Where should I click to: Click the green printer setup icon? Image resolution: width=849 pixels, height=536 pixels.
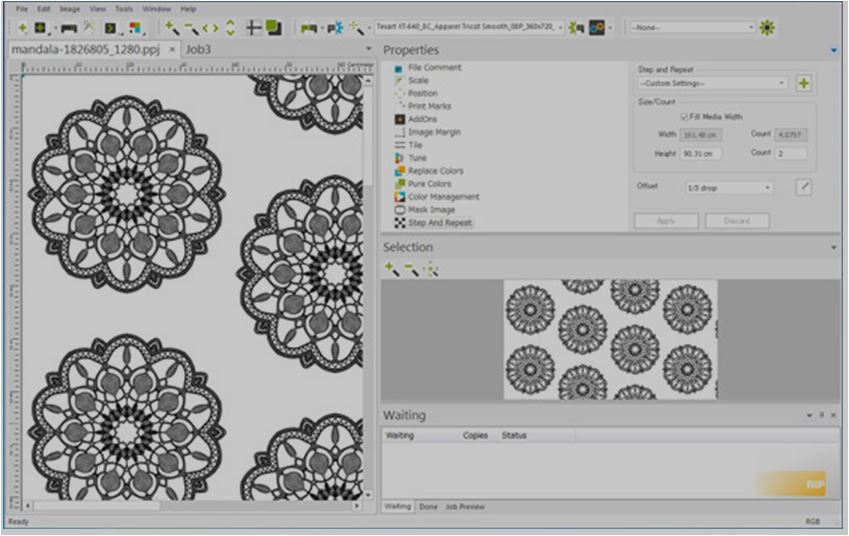(x=309, y=28)
